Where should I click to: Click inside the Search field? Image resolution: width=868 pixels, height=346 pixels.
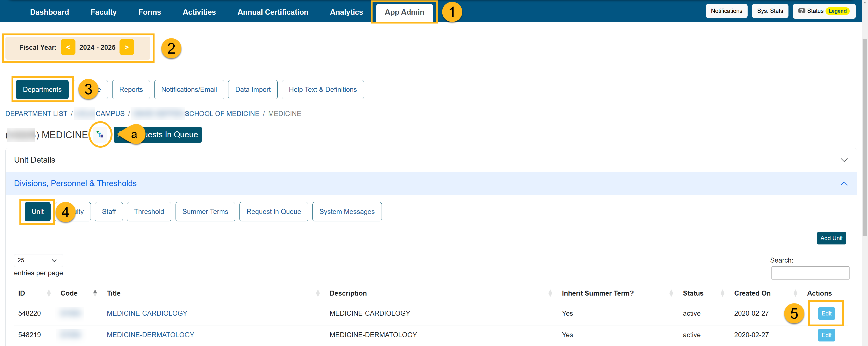point(810,273)
